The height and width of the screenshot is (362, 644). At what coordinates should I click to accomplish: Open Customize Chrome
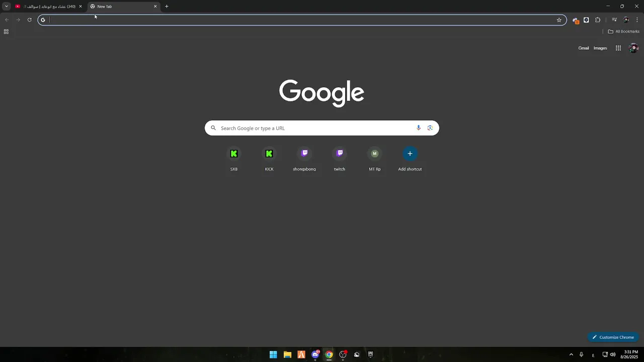coord(613,337)
